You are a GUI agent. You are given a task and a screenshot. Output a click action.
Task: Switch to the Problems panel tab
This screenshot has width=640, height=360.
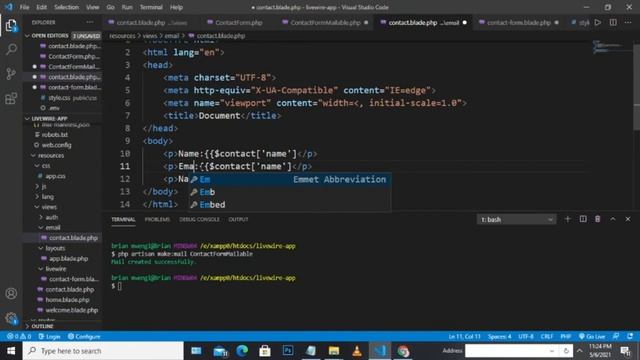(x=157, y=219)
